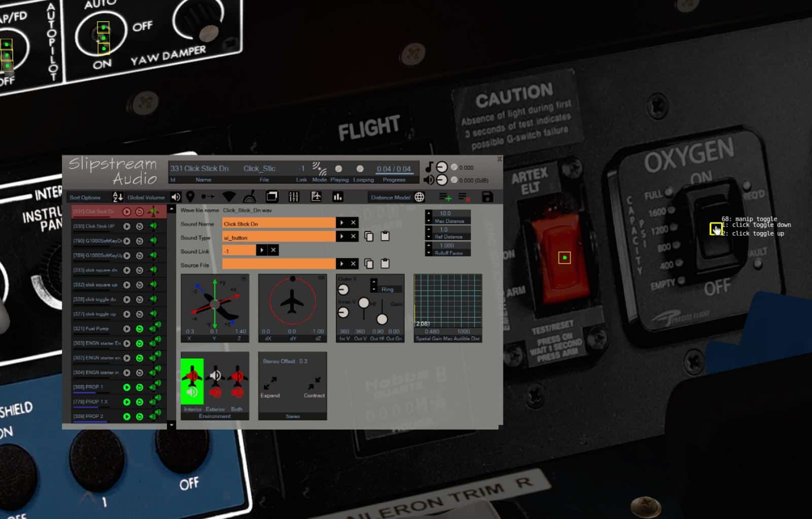
Task: Click the bar chart icon in toolbar
Action: (x=337, y=197)
